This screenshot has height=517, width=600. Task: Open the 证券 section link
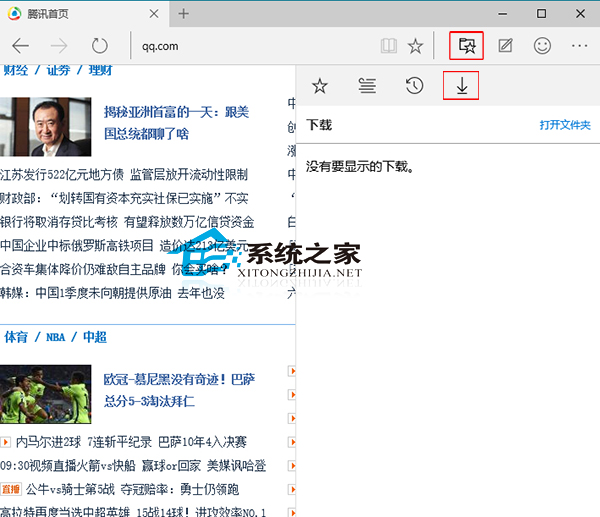[x=58, y=70]
